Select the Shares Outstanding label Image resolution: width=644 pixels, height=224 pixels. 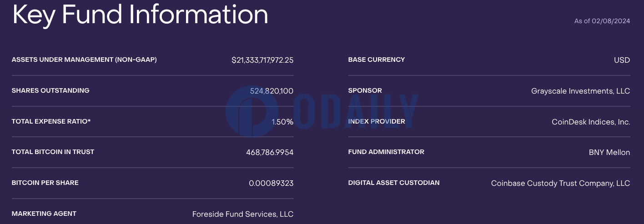pyautogui.click(x=50, y=90)
